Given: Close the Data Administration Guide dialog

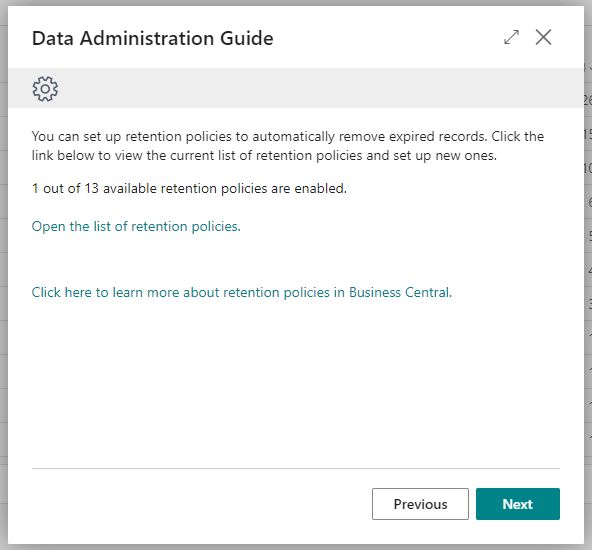Looking at the screenshot, I should click(543, 37).
